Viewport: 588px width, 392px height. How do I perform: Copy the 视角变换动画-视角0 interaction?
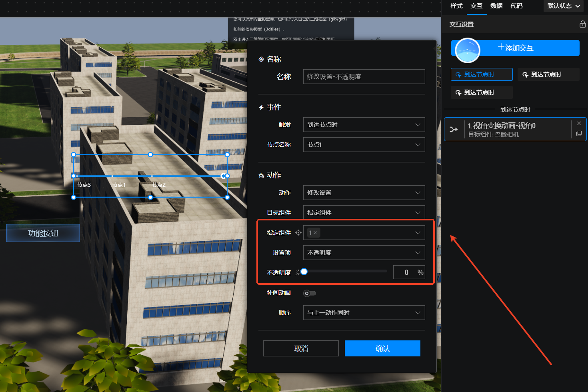(579, 134)
